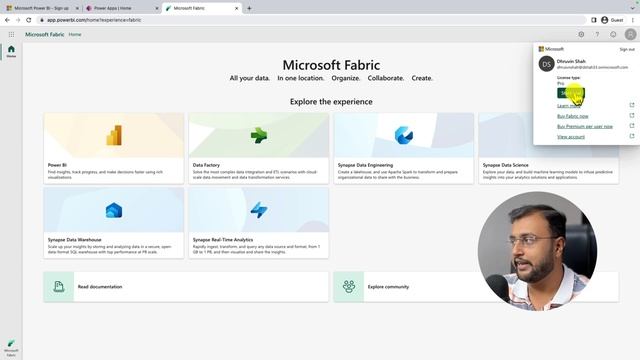Open Buy Premium per user now link
Viewport: 640px width, 360px height.
coord(585,126)
